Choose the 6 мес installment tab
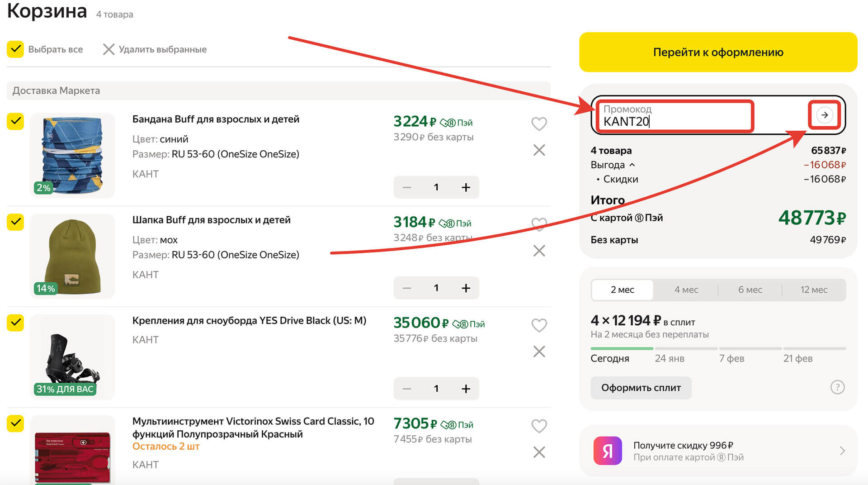This screenshot has height=485, width=868. click(x=750, y=290)
